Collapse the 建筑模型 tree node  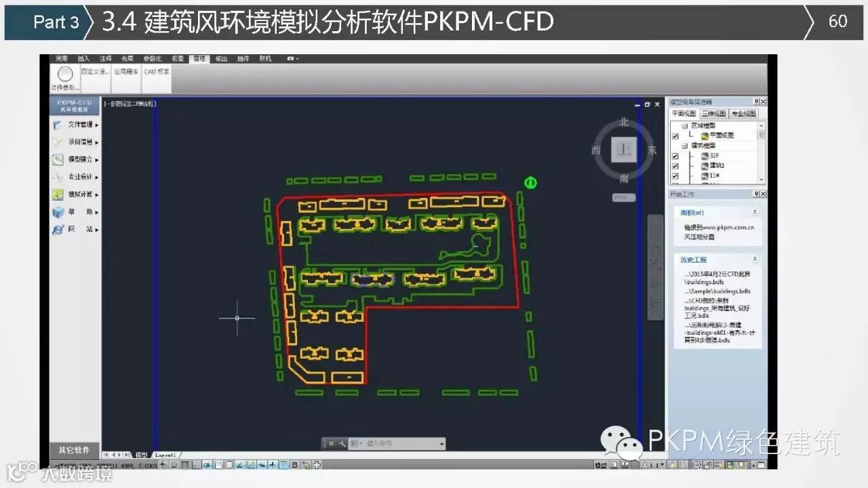pos(685,146)
